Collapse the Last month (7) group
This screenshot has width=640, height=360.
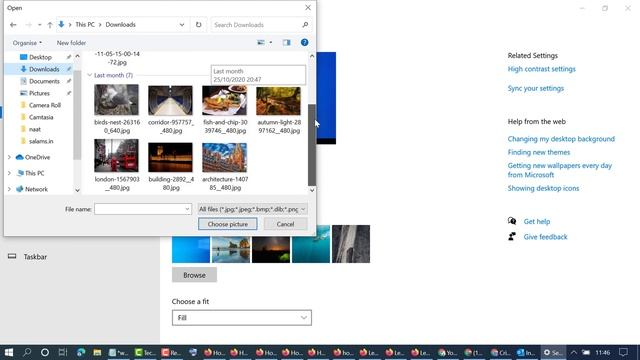(x=89, y=75)
